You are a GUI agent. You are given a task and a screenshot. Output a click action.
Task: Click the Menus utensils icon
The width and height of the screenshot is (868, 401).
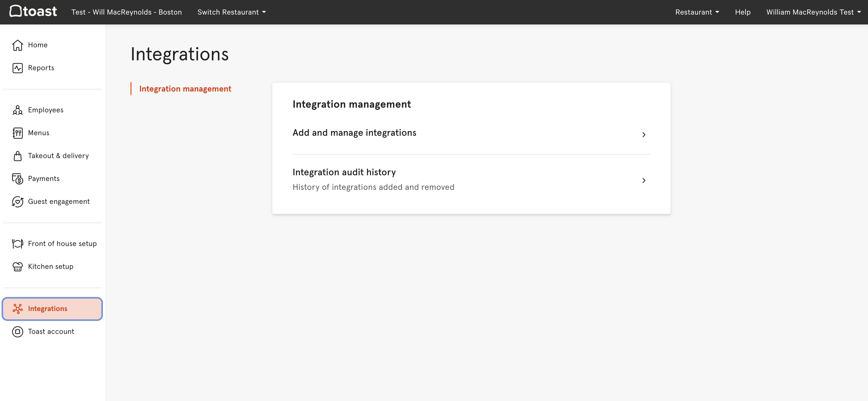click(17, 133)
